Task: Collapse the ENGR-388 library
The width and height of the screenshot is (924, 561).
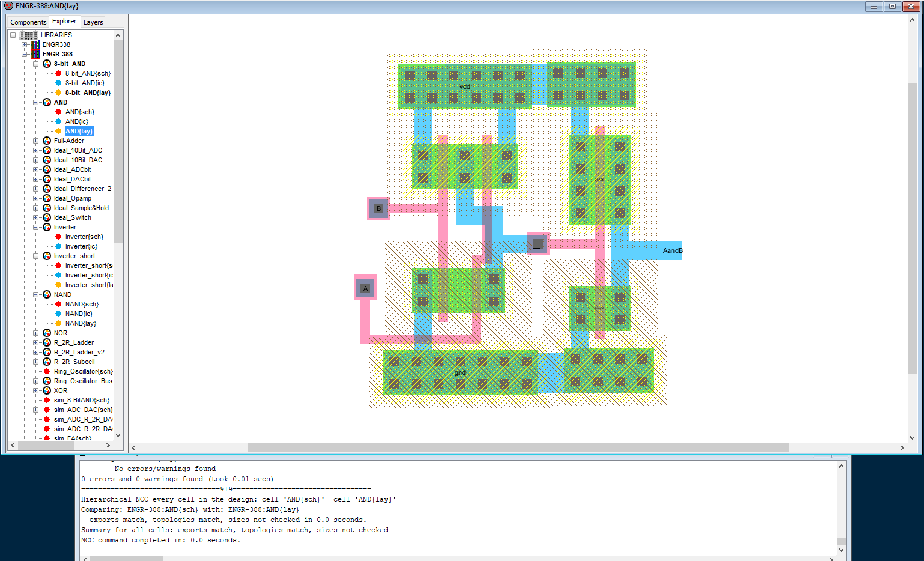Action: (24, 54)
